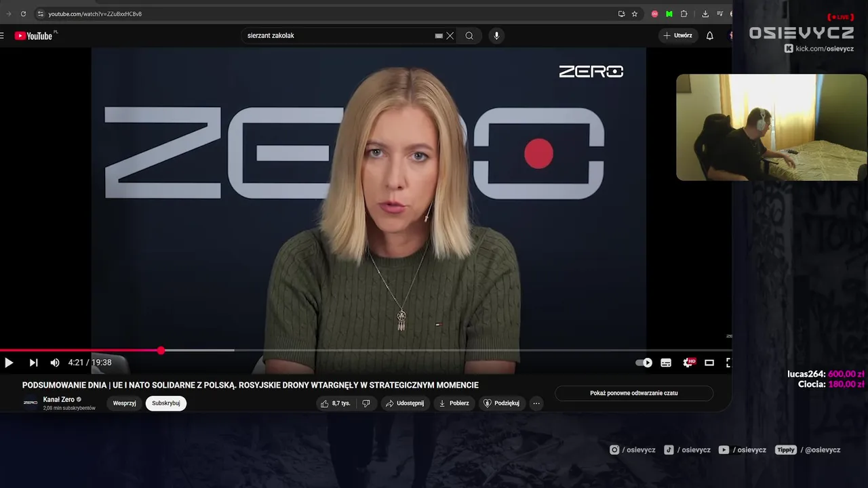Open the red circular browser extension

[x=654, y=14]
